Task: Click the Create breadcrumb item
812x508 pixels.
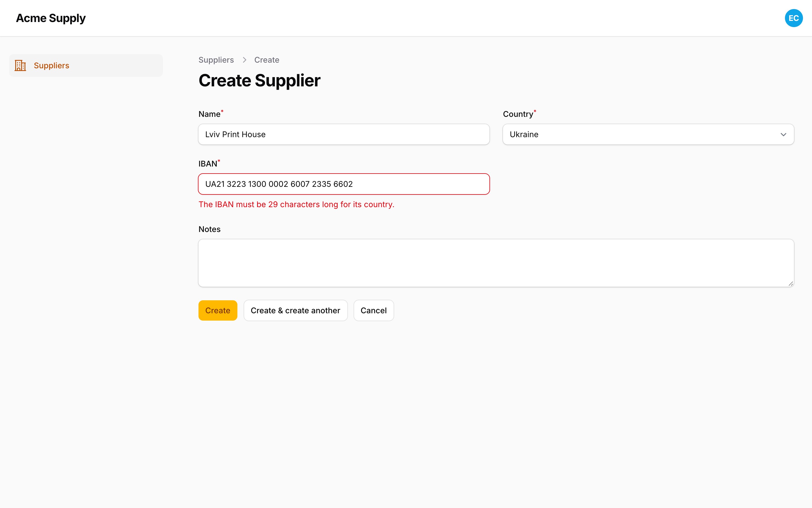Action: 267,60
